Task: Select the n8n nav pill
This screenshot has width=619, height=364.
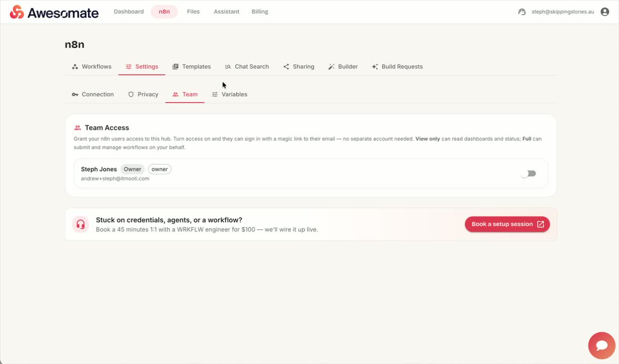Action: [164, 12]
